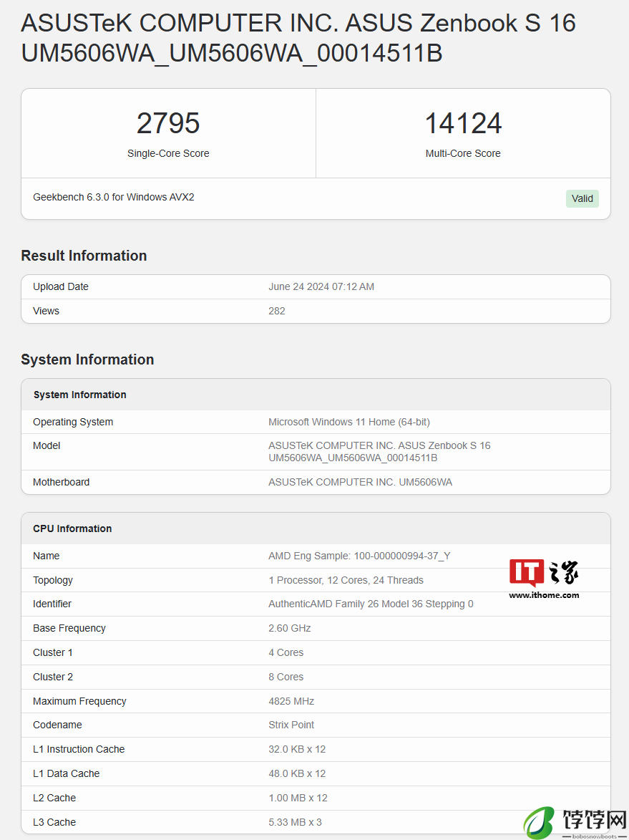Image resolution: width=629 pixels, height=840 pixels.
Task: Select AuthenticAMD Family 26 Model 36 identifier
Action: coord(371,604)
